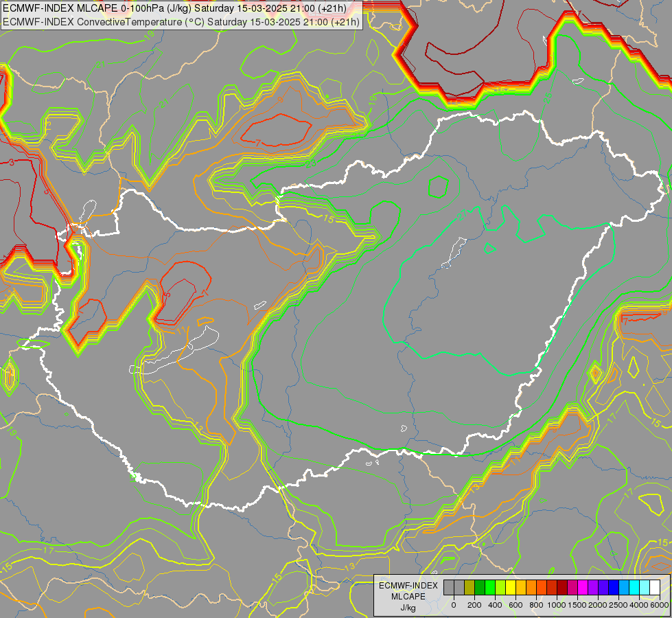Select the yellow-green legend swatch
Viewport: 672px width, 618px height.
(500, 588)
